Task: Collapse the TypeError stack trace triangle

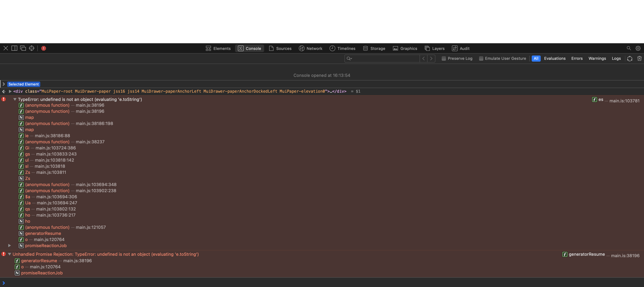Action: coord(15,99)
